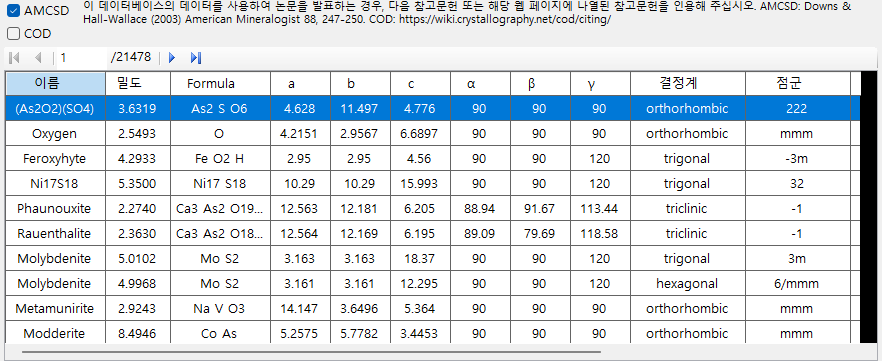Viewport: 882px width, 361px height.
Task: Click the 113.44 gamma value
Action: (601, 209)
